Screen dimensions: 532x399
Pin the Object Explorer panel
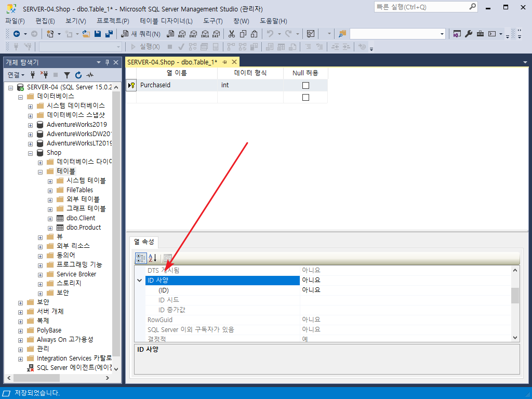click(107, 62)
